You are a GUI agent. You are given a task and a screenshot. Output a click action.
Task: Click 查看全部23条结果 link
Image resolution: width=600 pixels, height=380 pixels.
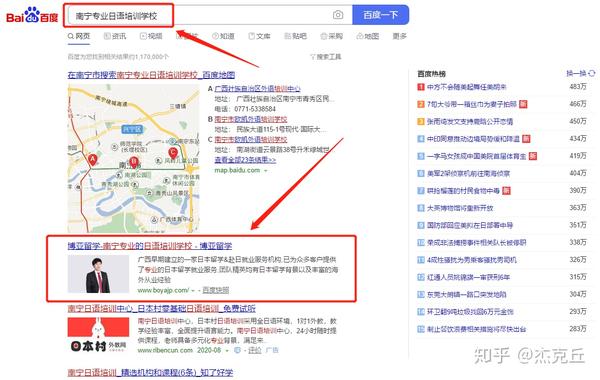pos(245,160)
